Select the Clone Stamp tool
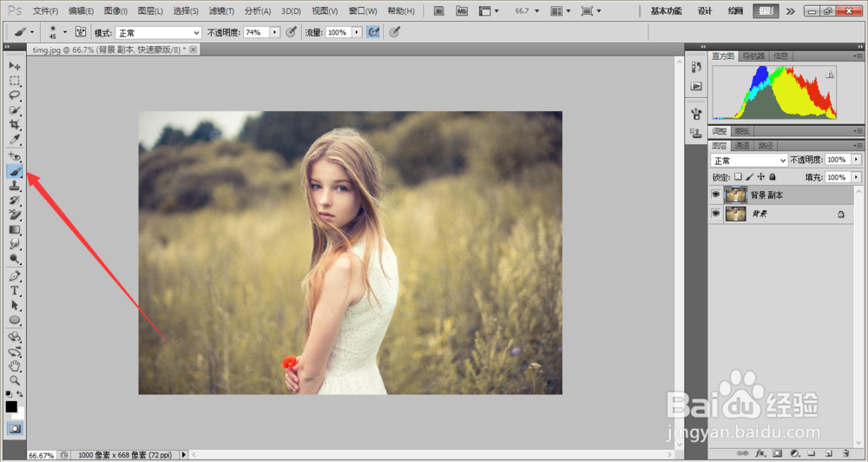This screenshot has height=462, width=868. pyautogui.click(x=15, y=186)
